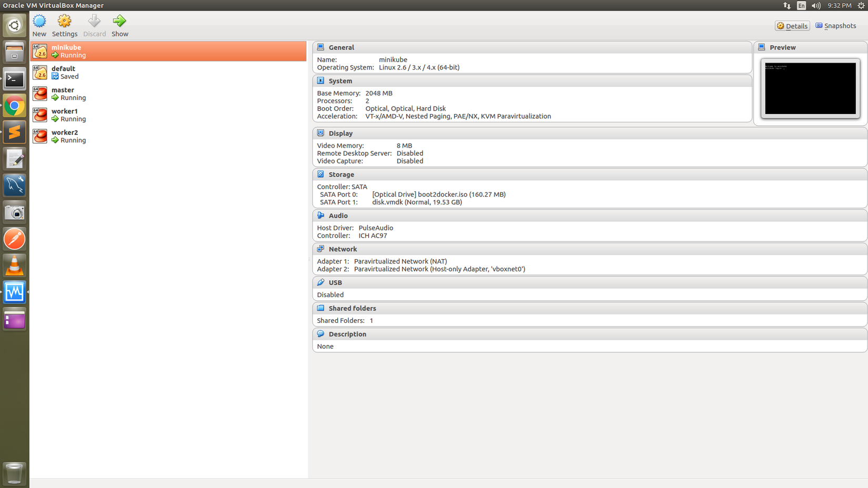Open the Storage settings heading link
This screenshot has width=868, height=488.
tap(341, 175)
